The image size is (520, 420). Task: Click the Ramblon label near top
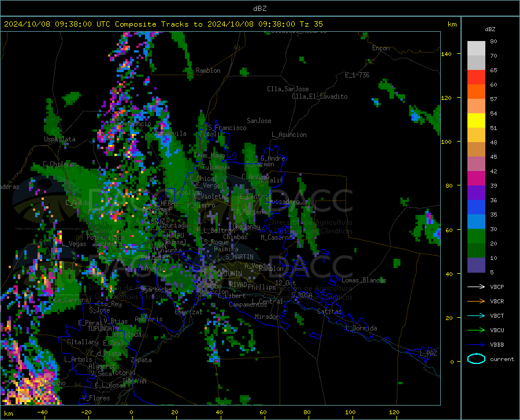coord(208,70)
